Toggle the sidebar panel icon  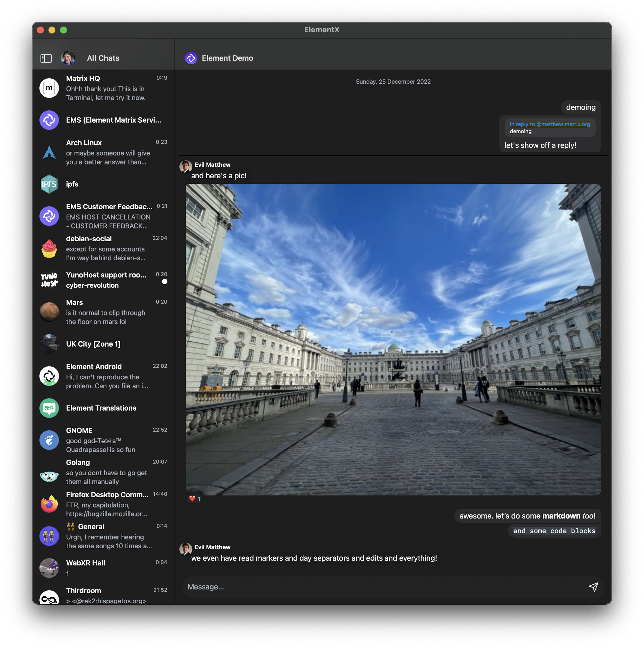coord(46,58)
